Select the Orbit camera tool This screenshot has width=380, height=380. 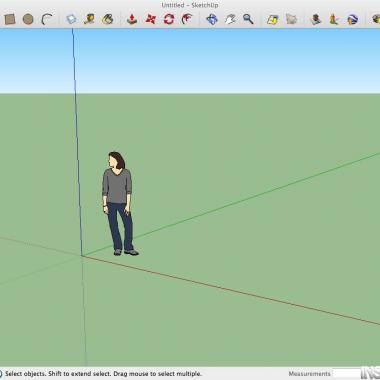click(x=212, y=19)
